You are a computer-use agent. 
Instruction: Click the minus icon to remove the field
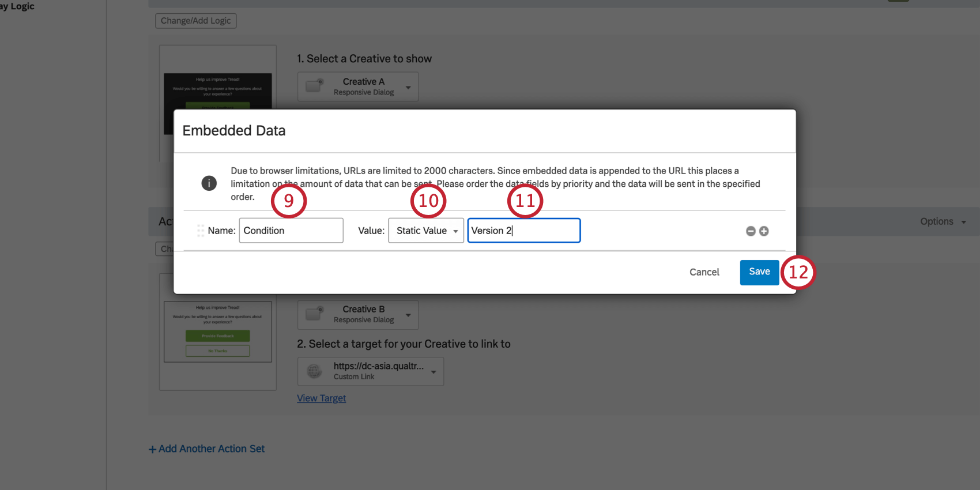point(751,231)
